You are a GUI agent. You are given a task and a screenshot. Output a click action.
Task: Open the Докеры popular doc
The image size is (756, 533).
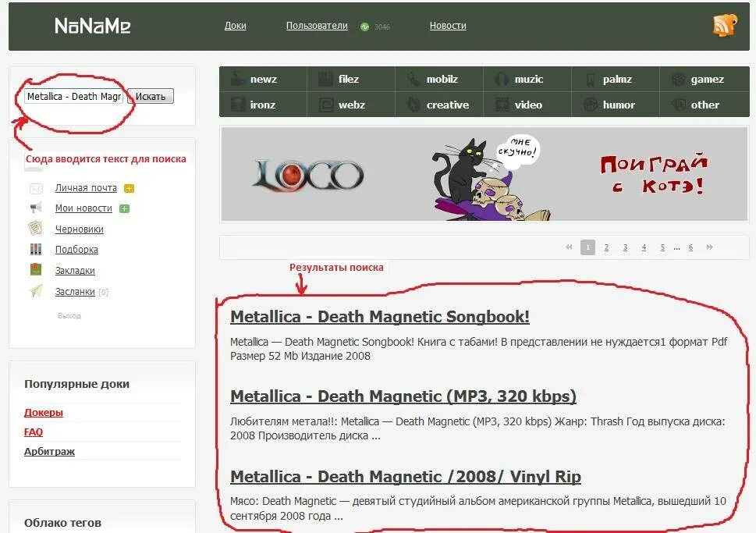click(x=44, y=413)
